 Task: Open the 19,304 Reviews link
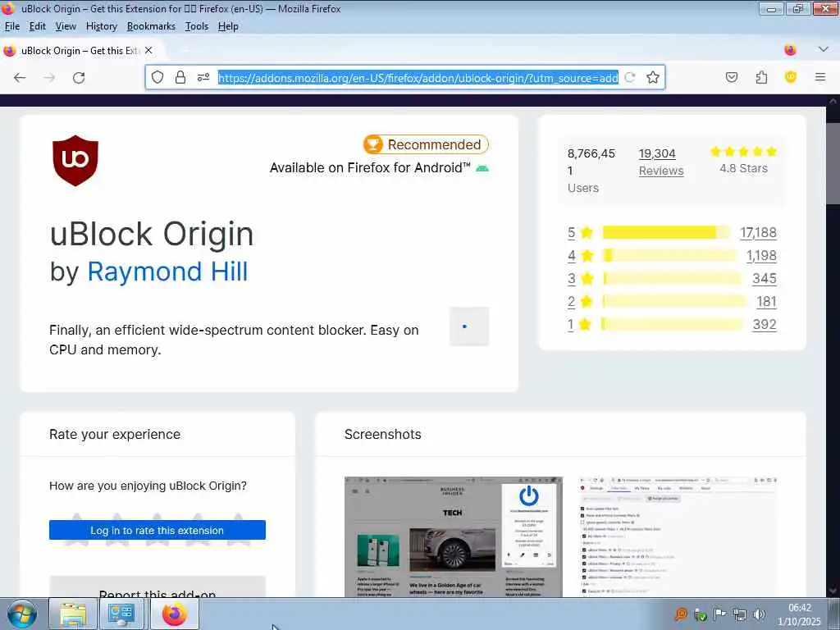pos(661,162)
